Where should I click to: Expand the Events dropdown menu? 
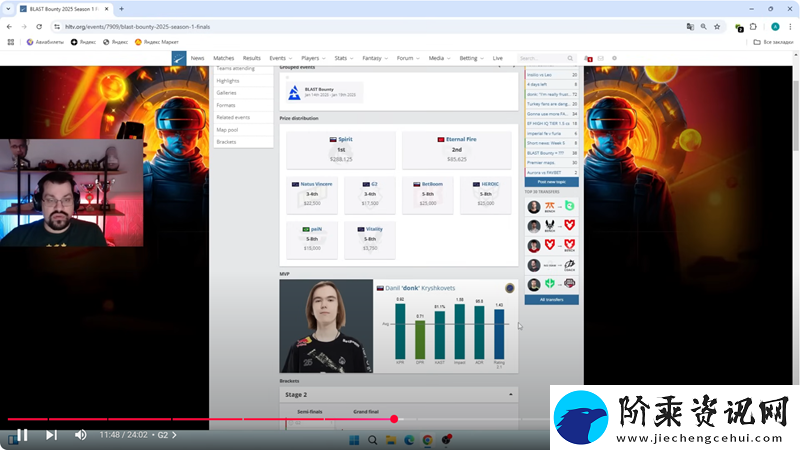281,58
